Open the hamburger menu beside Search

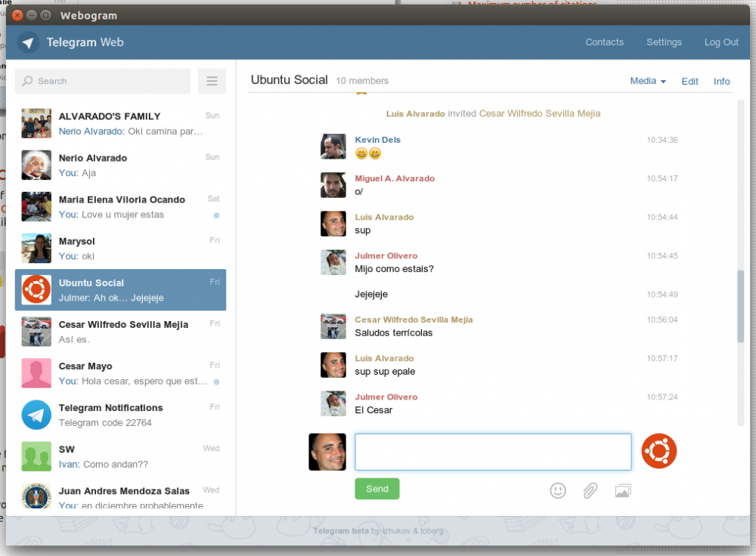212,81
